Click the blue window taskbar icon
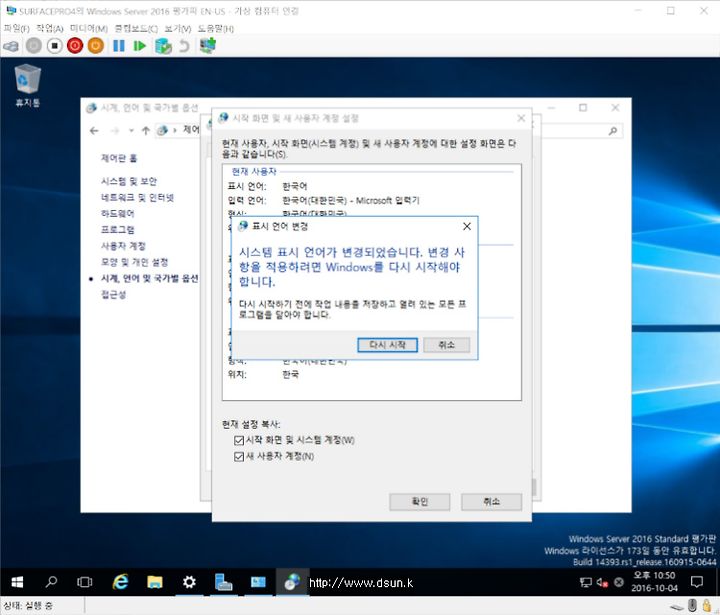 tap(258, 582)
